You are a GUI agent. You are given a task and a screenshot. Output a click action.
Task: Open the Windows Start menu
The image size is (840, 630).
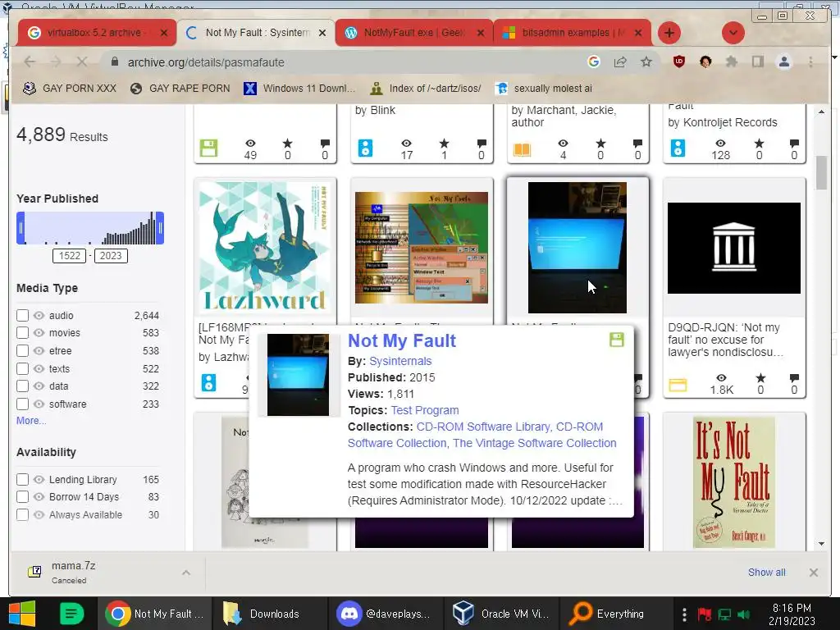22,614
